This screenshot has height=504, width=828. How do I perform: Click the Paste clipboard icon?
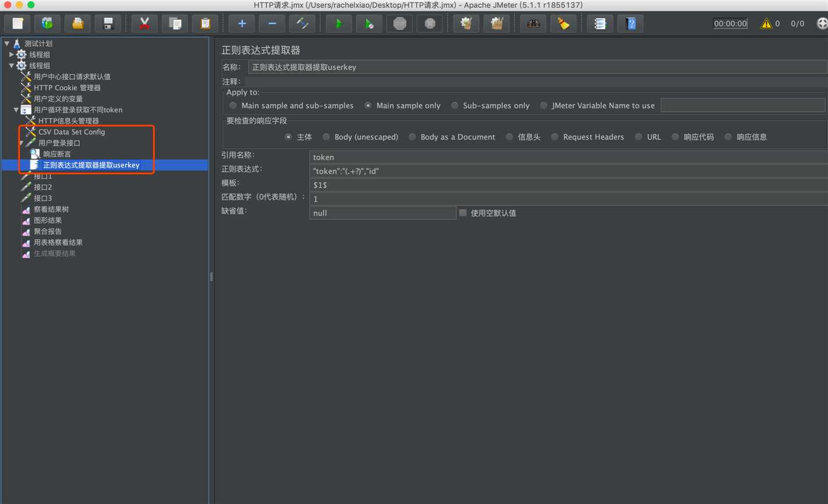(x=205, y=23)
